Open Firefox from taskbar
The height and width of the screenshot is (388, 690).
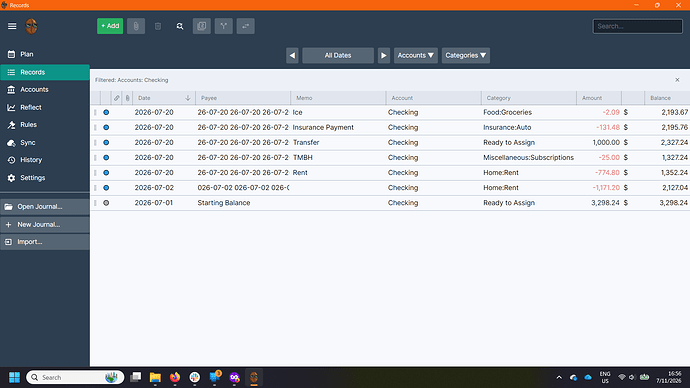pyautogui.click(x=175, y=377)
